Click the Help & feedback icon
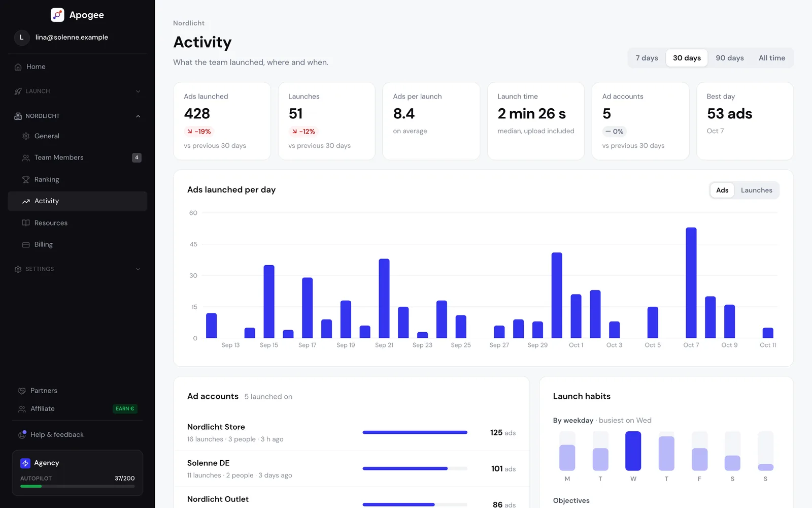The height and width of the screenshot is (508, 812). tap(22, 434)
